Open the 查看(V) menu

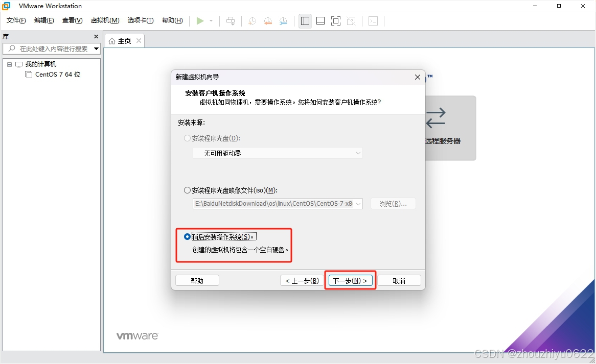(72, 20)
